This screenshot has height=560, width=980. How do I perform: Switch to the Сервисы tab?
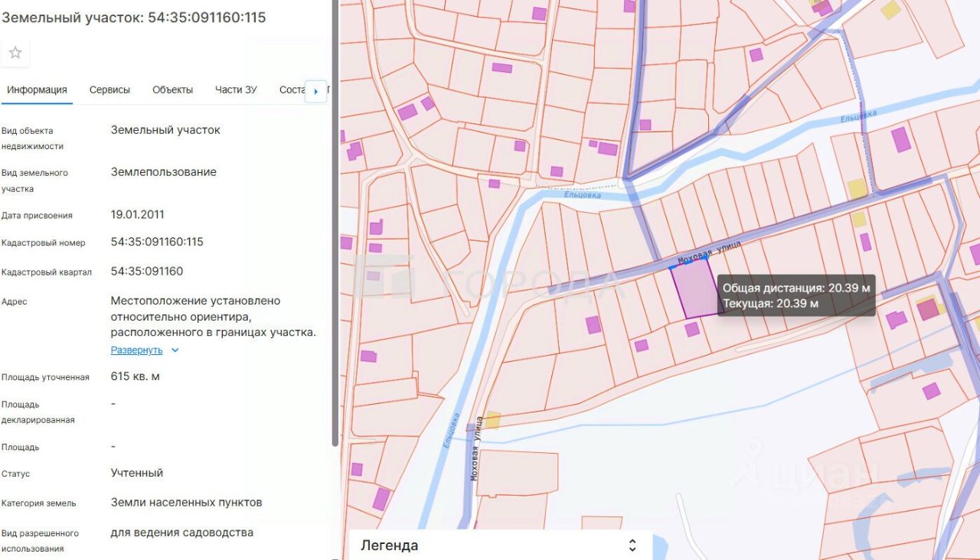(109, 90)
